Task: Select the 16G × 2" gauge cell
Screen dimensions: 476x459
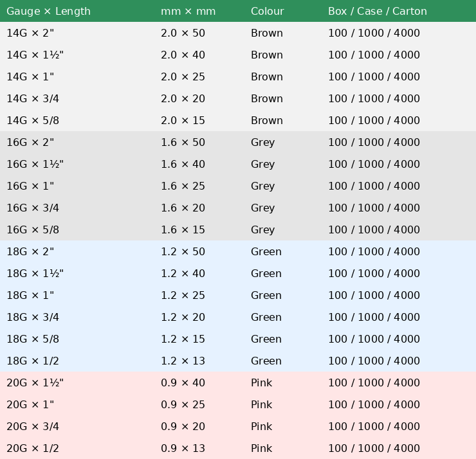Action: [30, 143]
